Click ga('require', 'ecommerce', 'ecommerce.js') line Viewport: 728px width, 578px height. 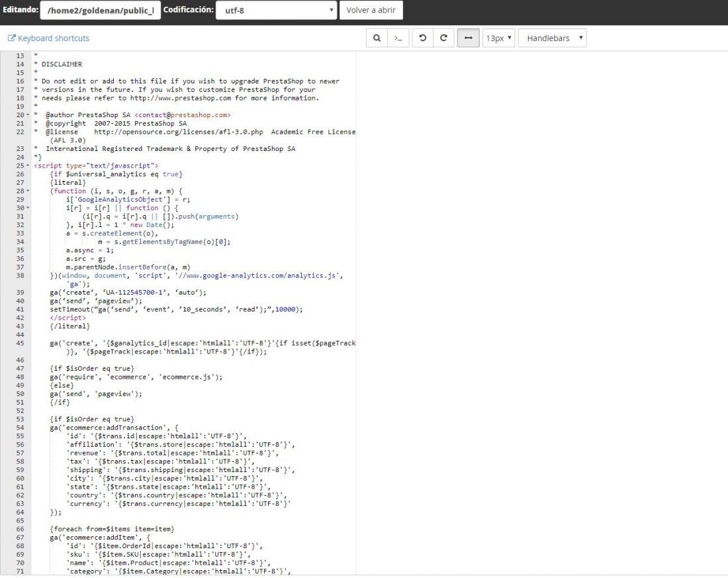[x=136, y=377]
